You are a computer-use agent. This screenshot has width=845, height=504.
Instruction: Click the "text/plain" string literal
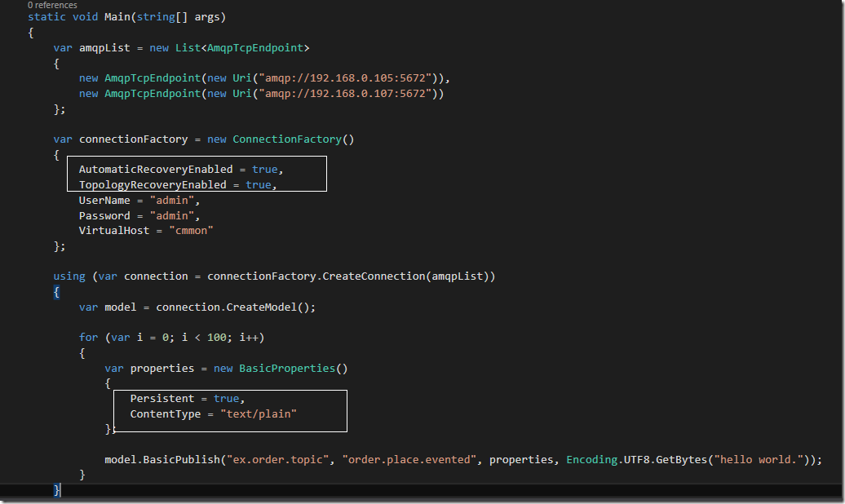click(x=258, y=414)
